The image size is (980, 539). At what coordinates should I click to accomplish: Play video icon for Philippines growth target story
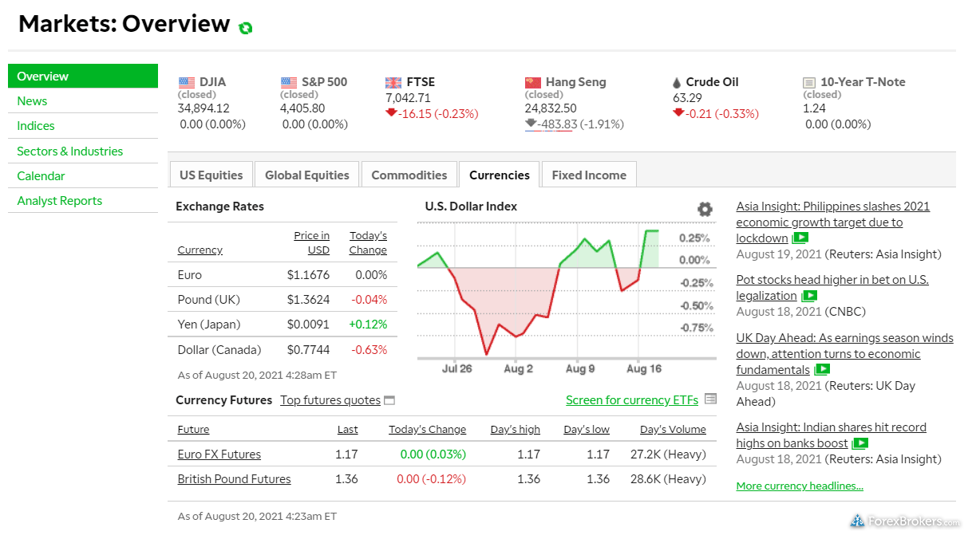[x=800, y=238]
